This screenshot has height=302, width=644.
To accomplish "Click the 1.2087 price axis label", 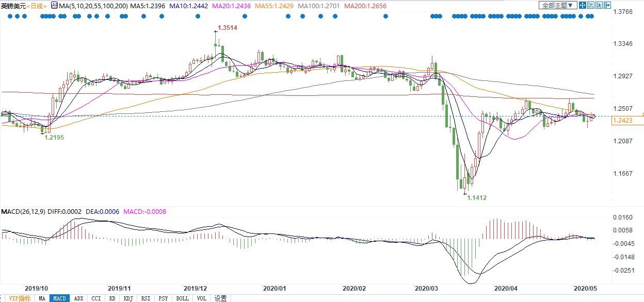I will coord(622,141).
